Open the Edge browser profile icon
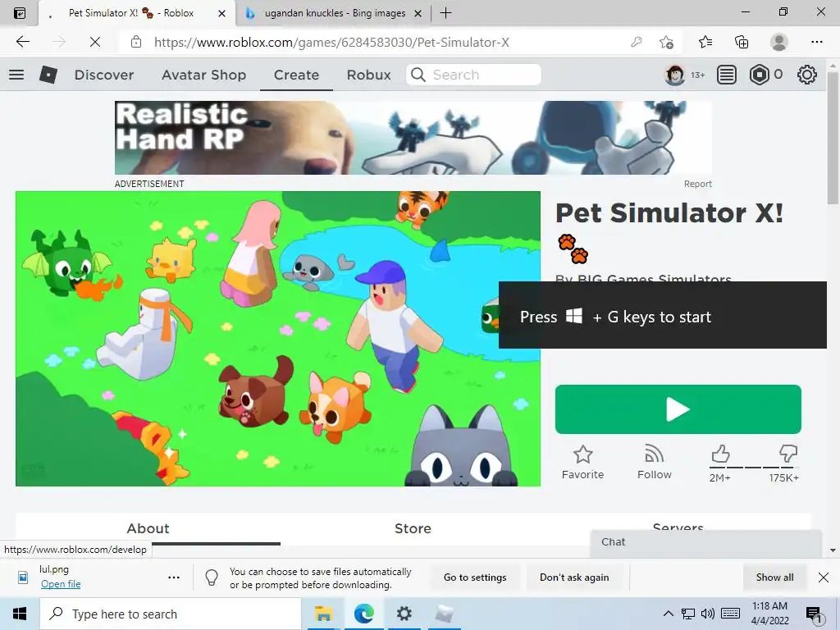The width and height of the screenshot is (840, 630). click(779, 42)
